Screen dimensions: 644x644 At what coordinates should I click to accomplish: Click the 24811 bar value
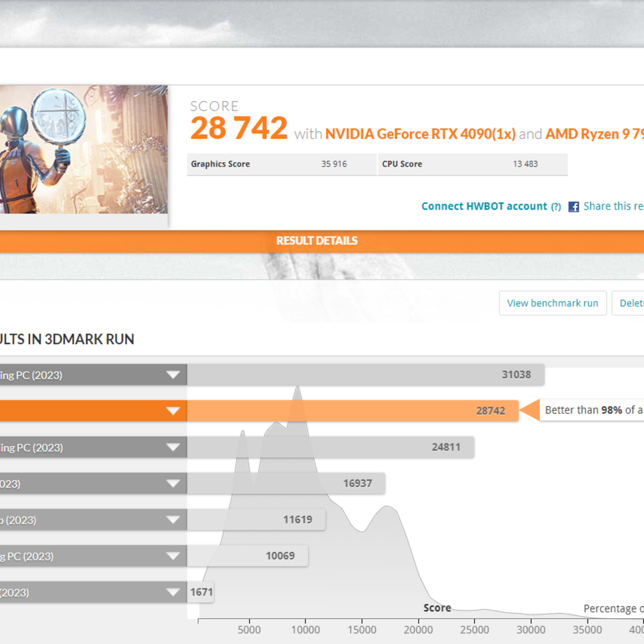click(446, 447)
